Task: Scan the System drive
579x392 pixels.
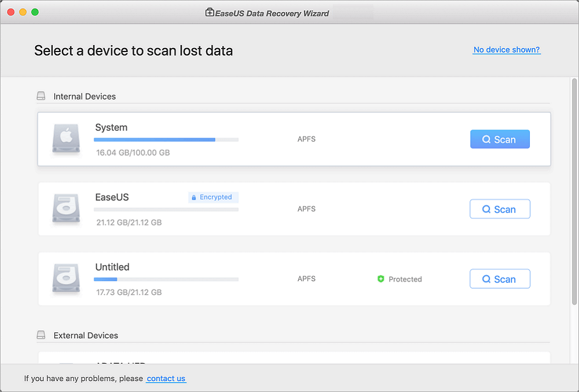Action: 500,140
